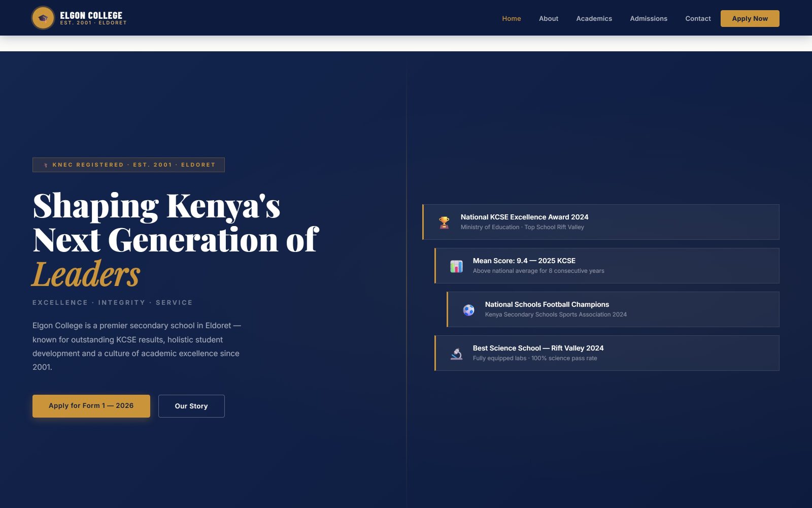
Task: Navigate to Admissions
Action: (x=649, y=18)
